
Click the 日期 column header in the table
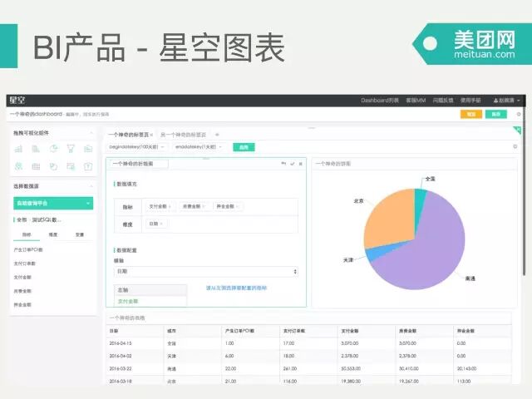click(x=114, y=331)
